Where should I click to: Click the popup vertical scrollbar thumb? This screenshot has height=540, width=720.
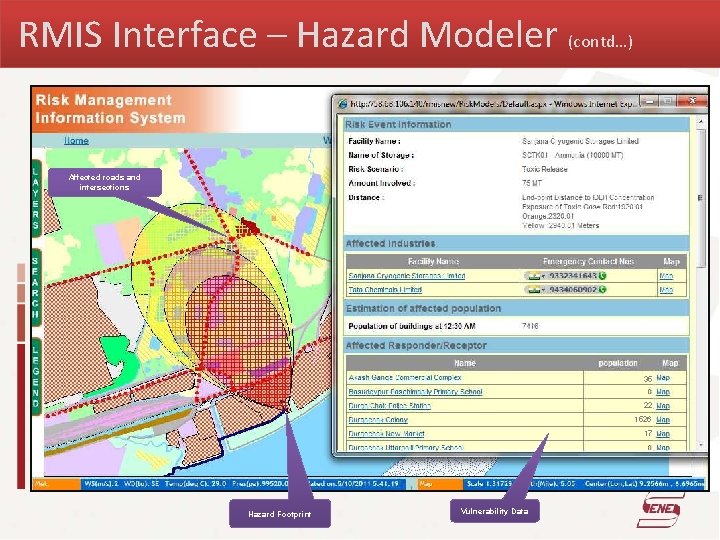coord(700,197)
